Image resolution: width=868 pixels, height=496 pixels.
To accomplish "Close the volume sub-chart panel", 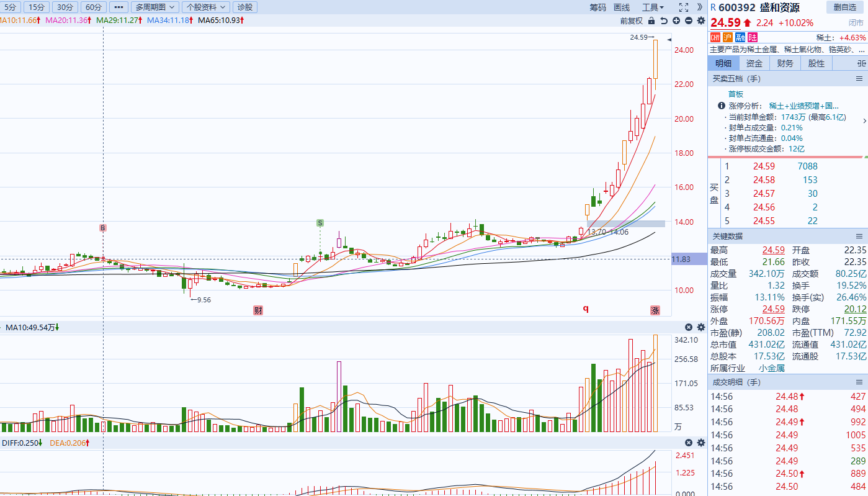I will pyautogui.click(x=689, y=327).
